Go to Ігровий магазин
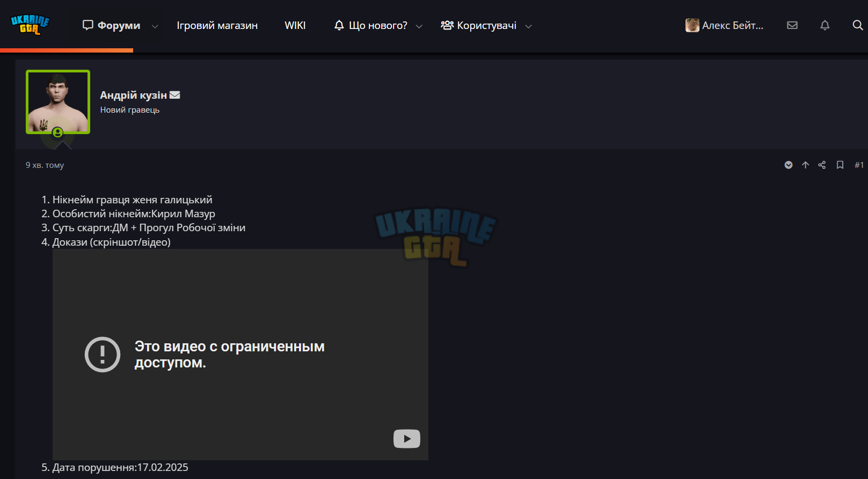Screen dimensions: 868x479 coord(217,25)
